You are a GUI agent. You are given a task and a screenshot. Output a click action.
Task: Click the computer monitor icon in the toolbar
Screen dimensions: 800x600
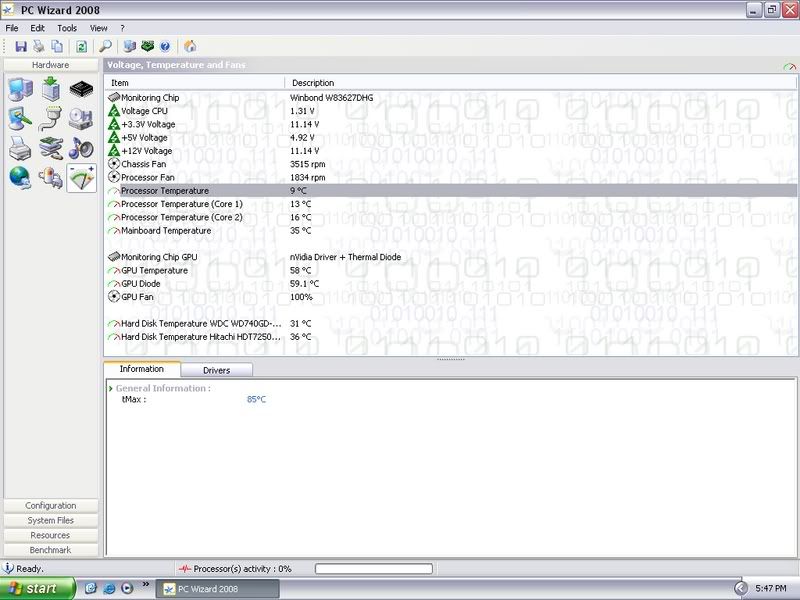click(130, 46)
